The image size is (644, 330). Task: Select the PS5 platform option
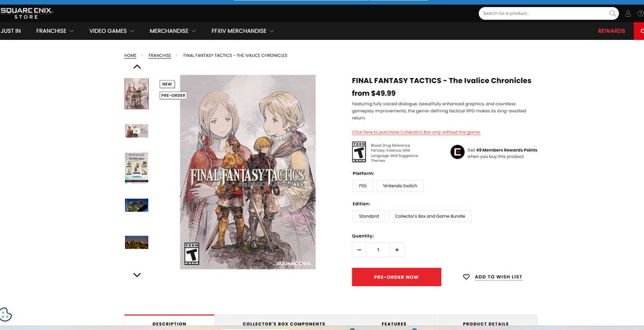[x=363, y=186]
